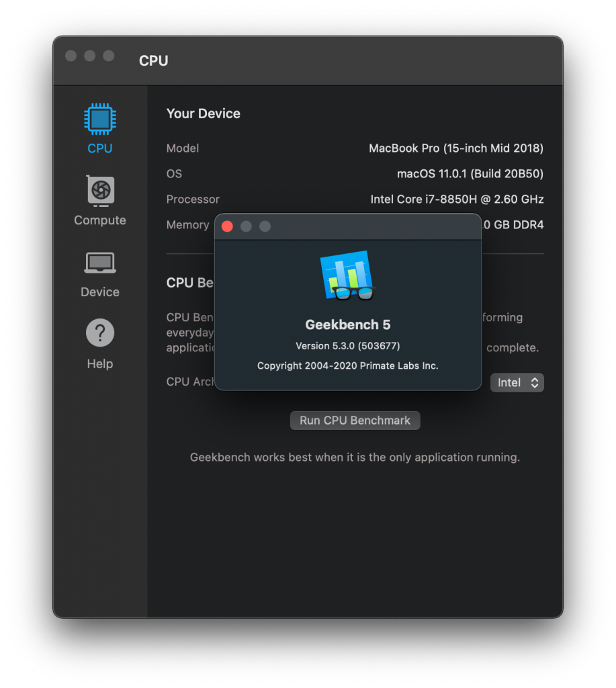Click the About dialog minimize button
The width and height of the screenshot is (616, 688).
(x=246, y=226)
